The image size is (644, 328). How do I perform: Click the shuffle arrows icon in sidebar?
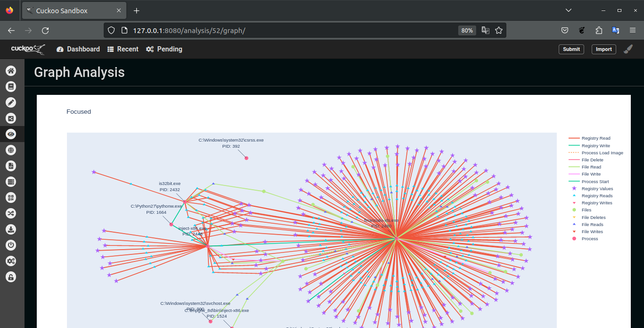tap(11, 213)
